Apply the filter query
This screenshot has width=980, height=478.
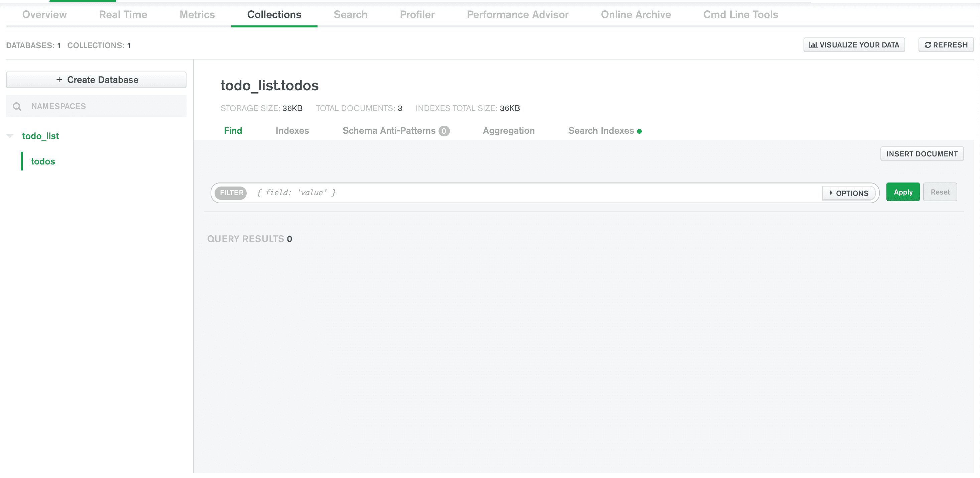tap(903, 192)
